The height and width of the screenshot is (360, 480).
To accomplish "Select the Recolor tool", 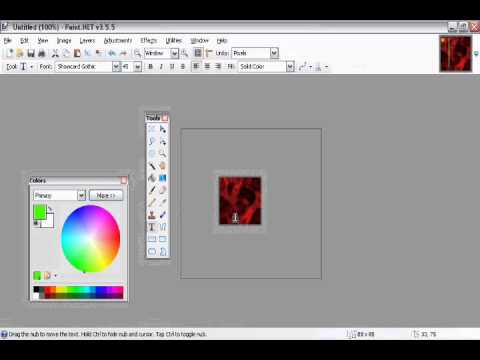I will pos(163,215).
